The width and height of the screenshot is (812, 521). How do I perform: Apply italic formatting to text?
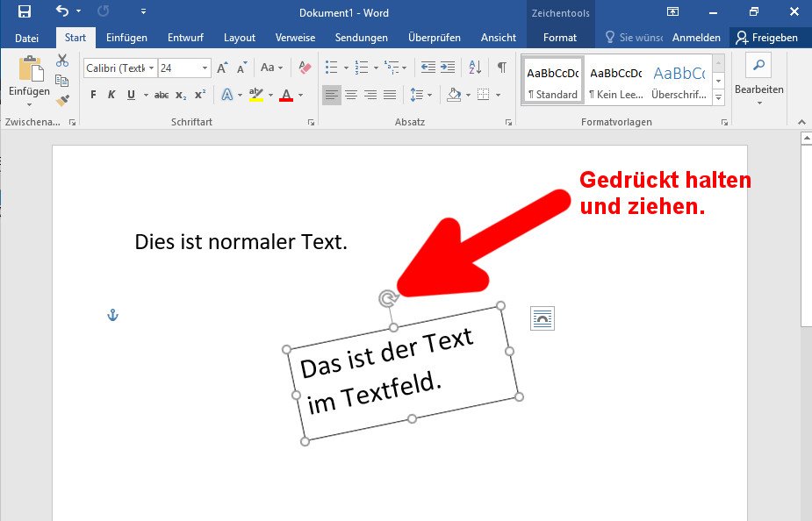coord(111,93)
